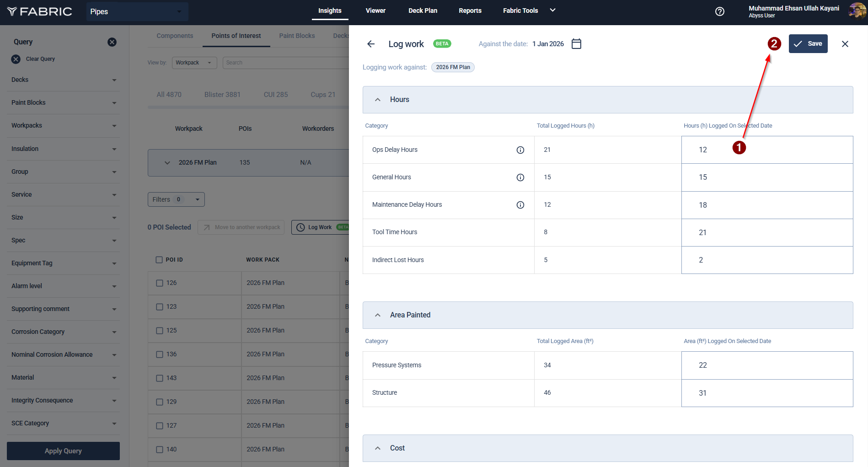Select the checkbox for POI 125
The width and height of the screenshot is (868, 467).
point(160,331)
